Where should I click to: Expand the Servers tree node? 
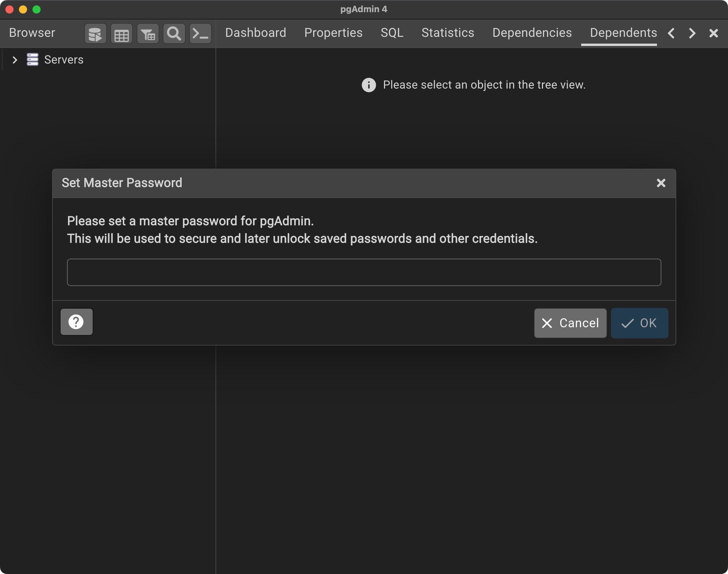15,60
